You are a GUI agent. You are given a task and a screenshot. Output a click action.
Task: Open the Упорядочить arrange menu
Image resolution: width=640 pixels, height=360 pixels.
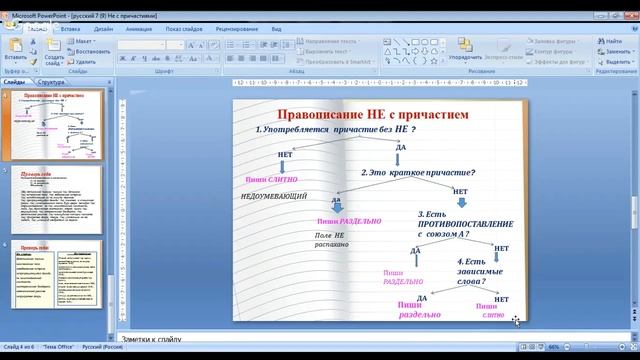465,50
